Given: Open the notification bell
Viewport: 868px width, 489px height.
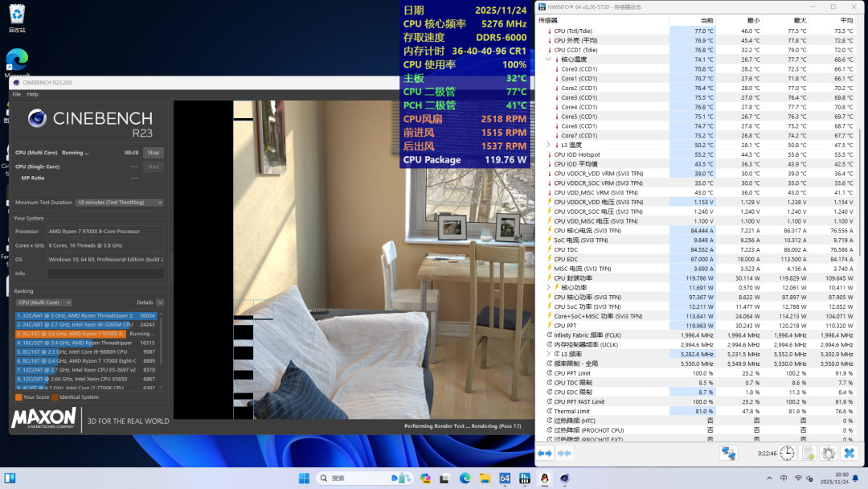Looking at the screenshot, I should click(855, 478).
